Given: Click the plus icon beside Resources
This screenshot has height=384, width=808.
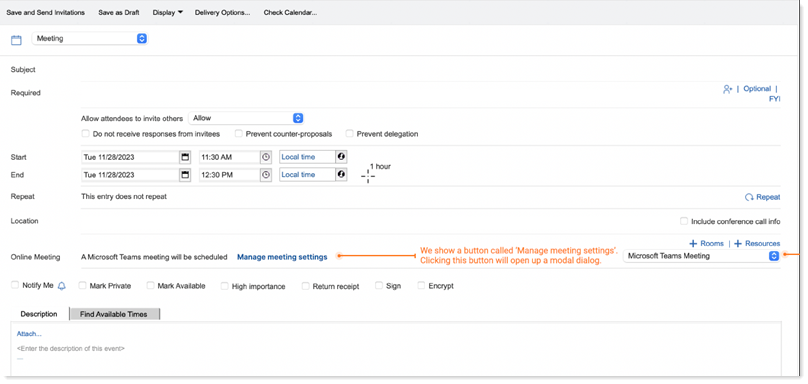Looking at the screenshot, I should coord(738,243).
